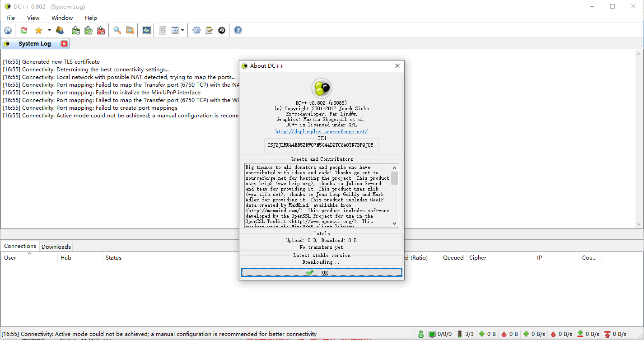Open Finished Uploads red folder icon
The image size is (644, 340).
[x=101, y=30]
